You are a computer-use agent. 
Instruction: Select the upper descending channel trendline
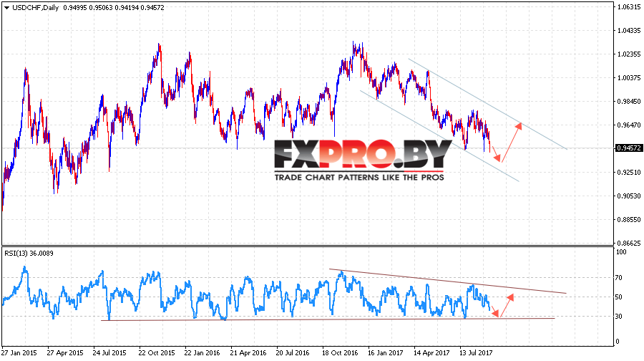click(x=488, y=104)
